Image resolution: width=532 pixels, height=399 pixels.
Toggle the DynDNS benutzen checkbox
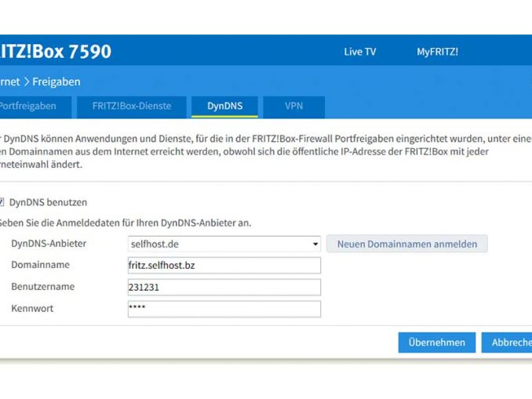pos(2,202)
